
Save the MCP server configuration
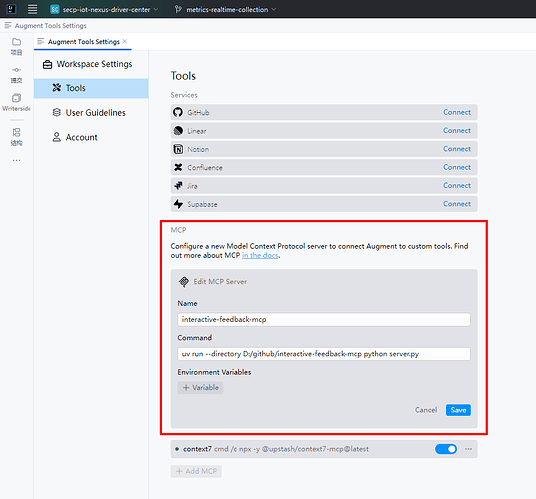pos(458,410)
